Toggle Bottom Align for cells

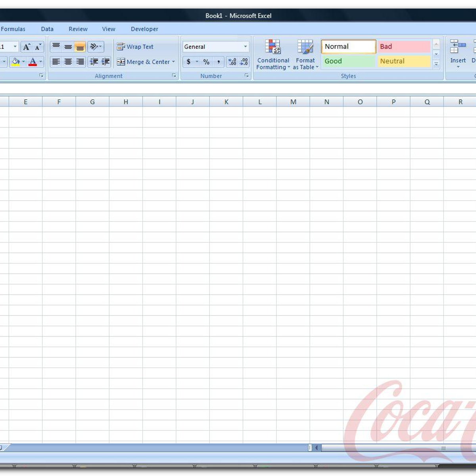[80, 47]
